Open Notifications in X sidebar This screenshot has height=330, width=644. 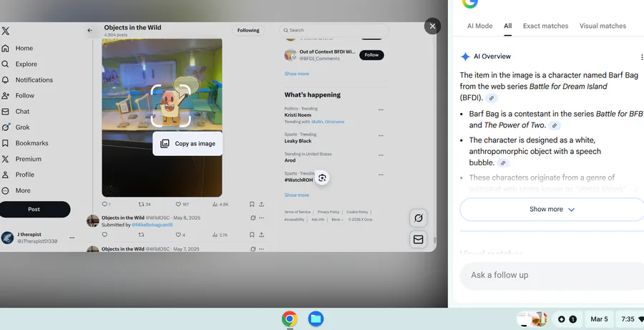pos(27,79)
